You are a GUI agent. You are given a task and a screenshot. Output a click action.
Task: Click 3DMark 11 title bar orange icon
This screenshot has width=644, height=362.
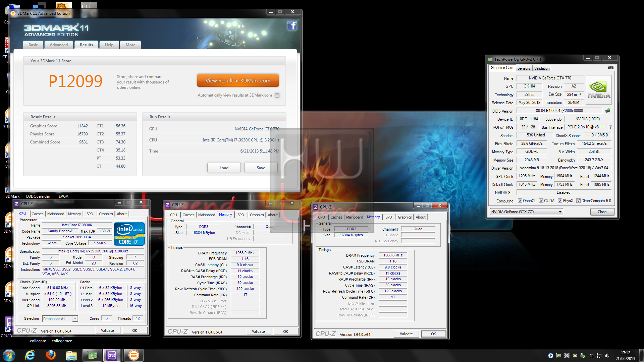(x=13, y=13)
